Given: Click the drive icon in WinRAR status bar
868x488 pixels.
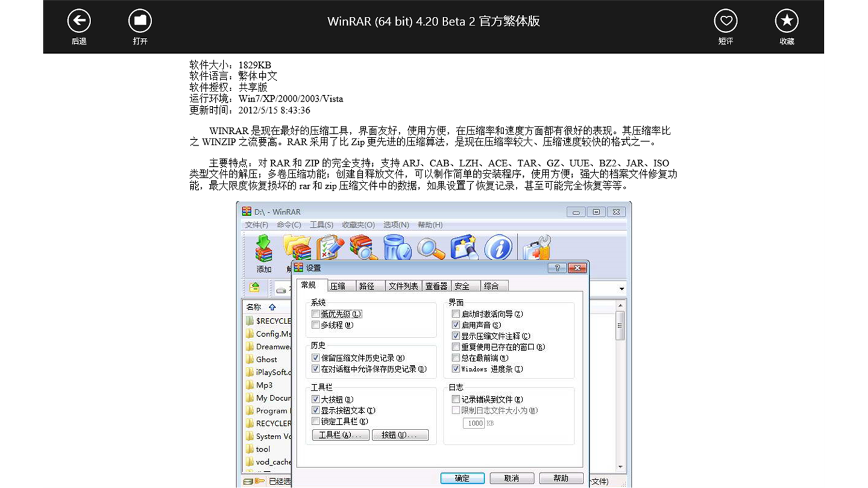Looking at the screenshot, I should coord(248,481).
